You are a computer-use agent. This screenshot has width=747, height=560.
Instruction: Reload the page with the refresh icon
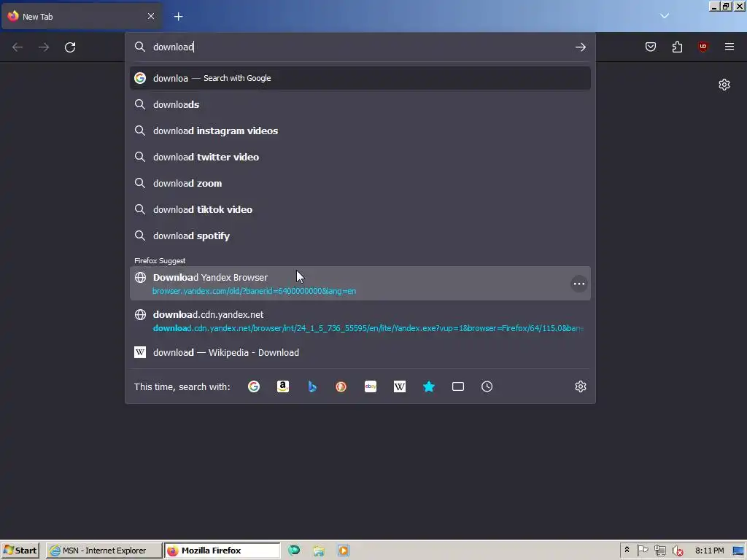tap(70, 47)
